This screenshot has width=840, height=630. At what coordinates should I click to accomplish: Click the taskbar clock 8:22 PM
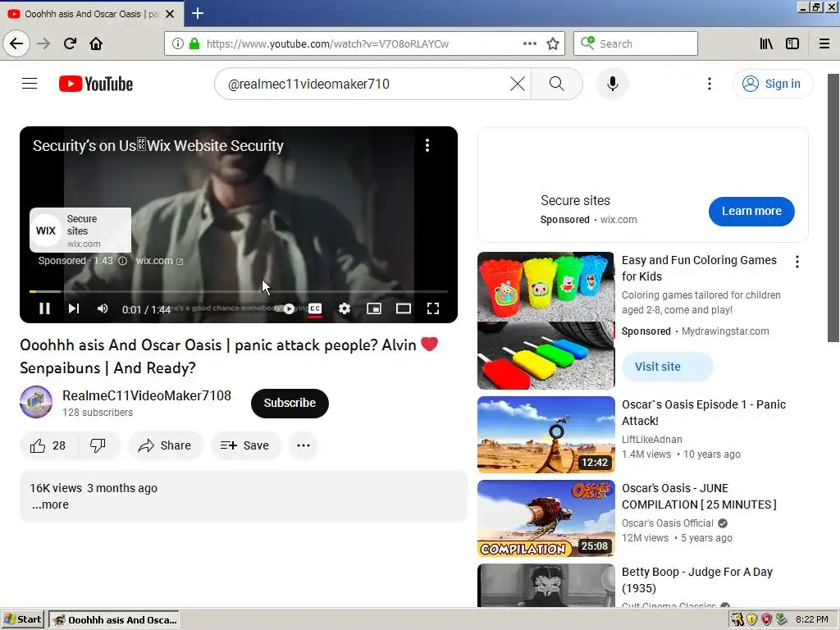[811, 619]
